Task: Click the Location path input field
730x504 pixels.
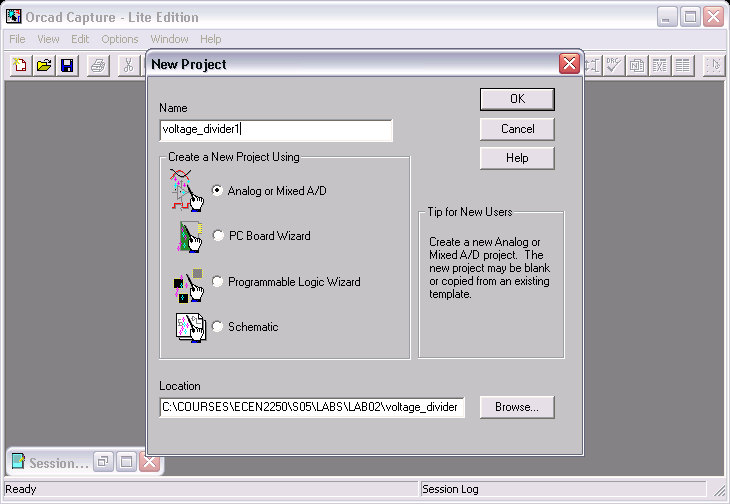Action: coord(312,407)
